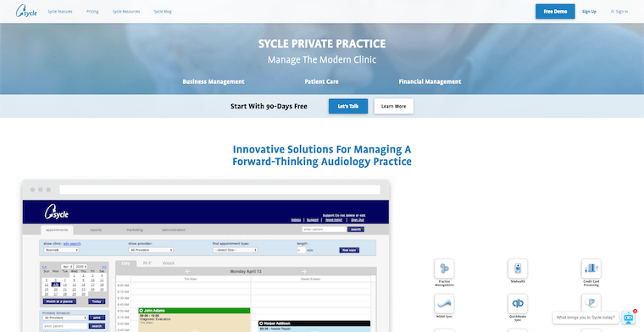Select the Week calendar view tab
Image resolution: width=644 pixels, height=332 pixels.
(168, 263)
